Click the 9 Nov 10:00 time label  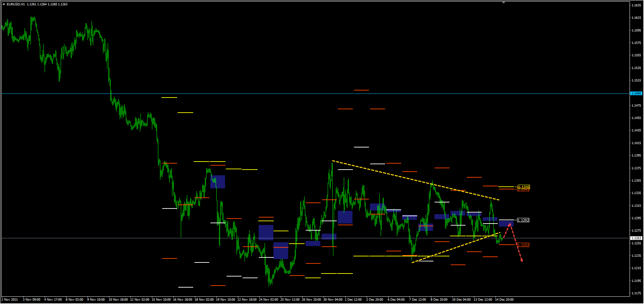tap(96, 300)
